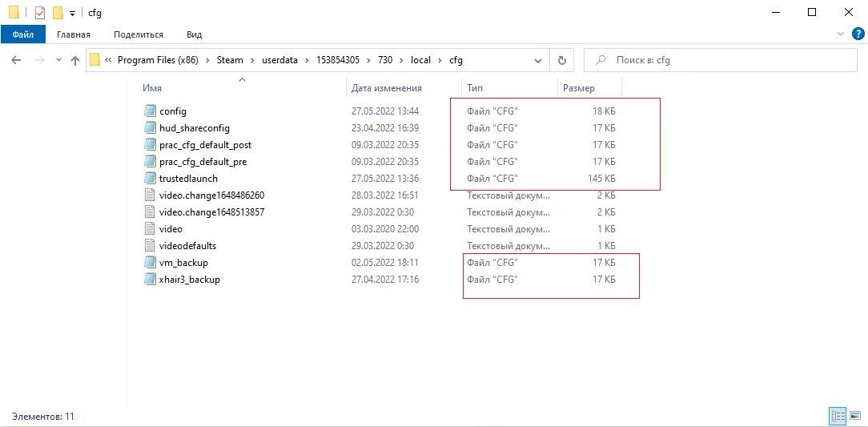Click the New folder quick access icon
Screen dimensions: 868x427
point(58,12)
